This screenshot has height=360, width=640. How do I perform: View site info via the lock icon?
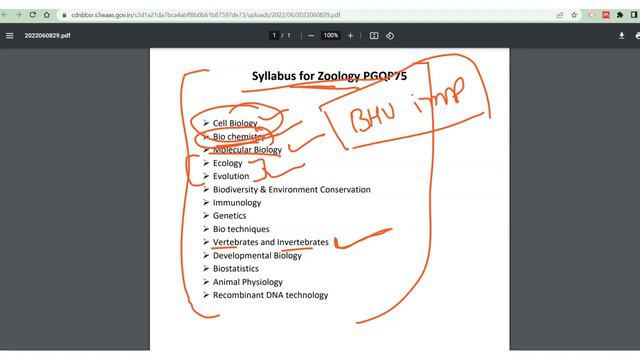[64, 15]
